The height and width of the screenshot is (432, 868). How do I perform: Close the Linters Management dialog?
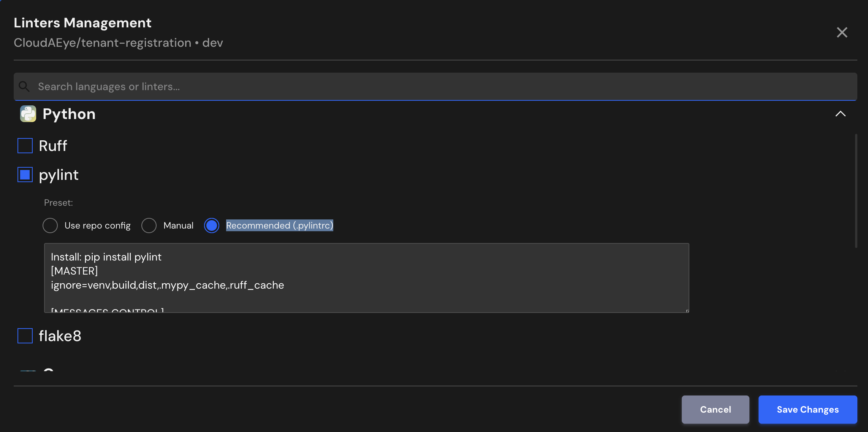click(842, 32)
